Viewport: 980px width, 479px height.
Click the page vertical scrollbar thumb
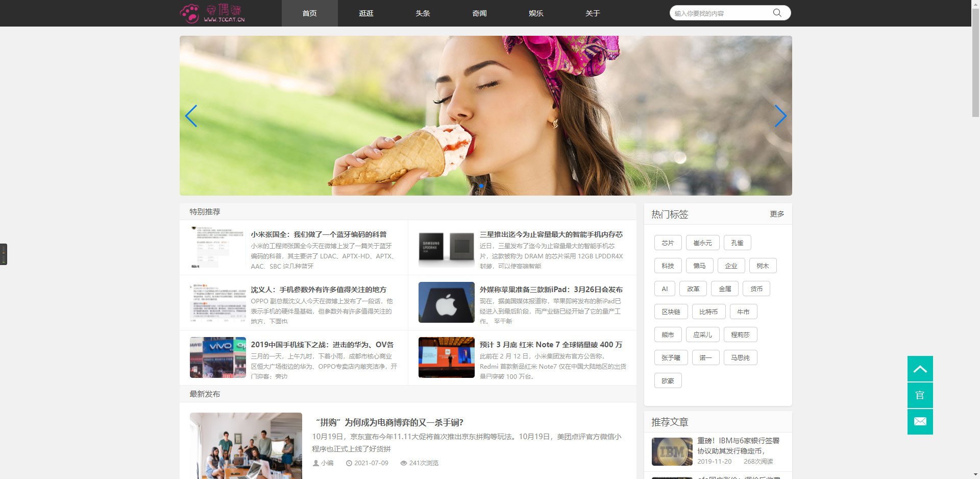[975, 62]
